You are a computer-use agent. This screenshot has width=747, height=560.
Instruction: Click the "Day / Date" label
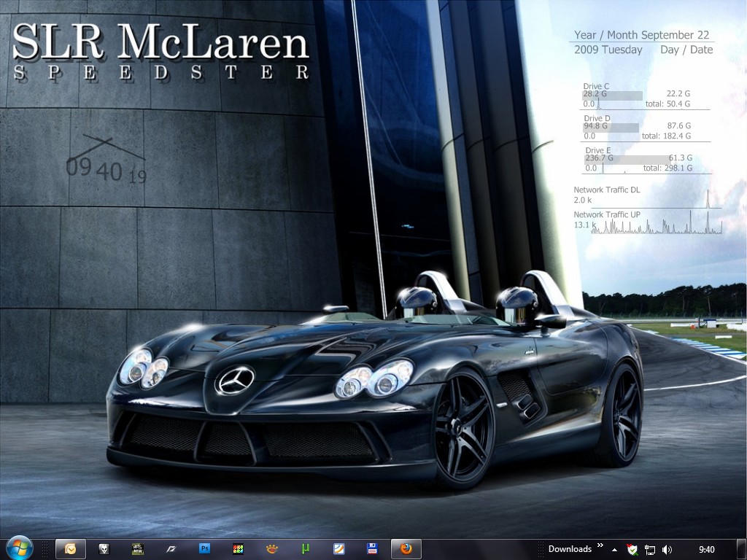point(686,50)
